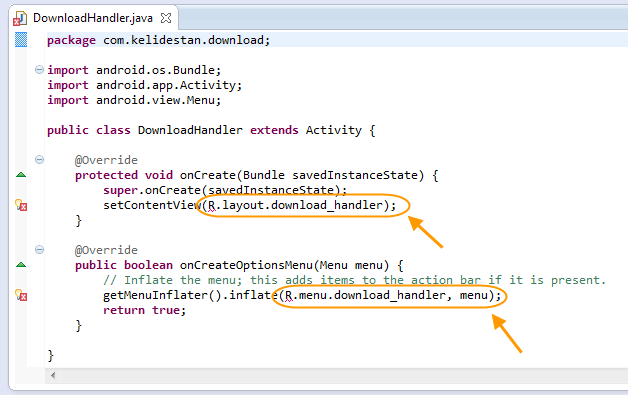Image resolution: width=628 pixels, height=395 pixels.
Task: Close the DownloadHandler.java editor tab
Action: 166,18
